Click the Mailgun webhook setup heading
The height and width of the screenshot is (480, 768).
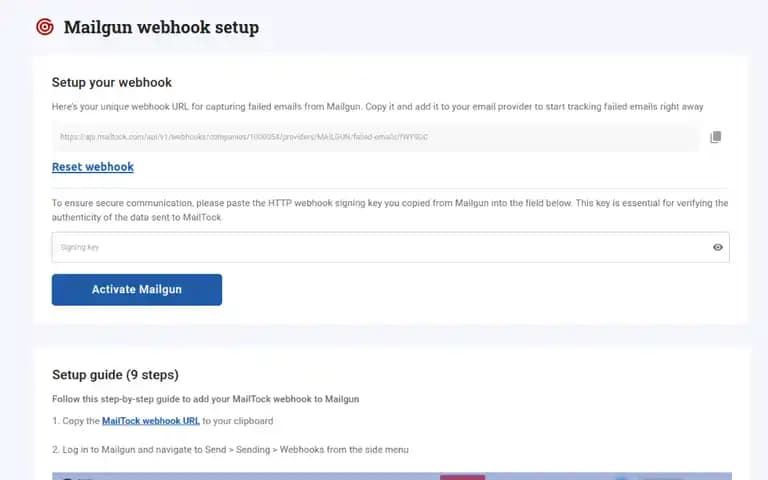(x=161, y=27)
